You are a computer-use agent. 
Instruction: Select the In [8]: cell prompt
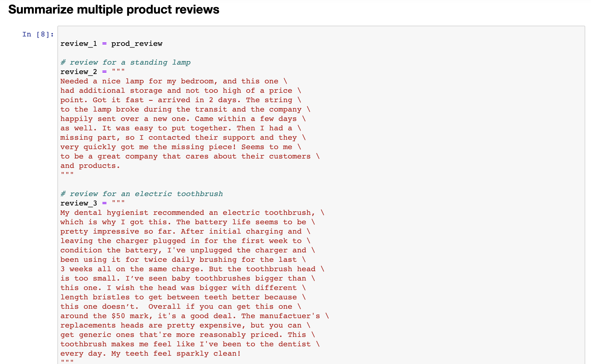click(38, 34)
